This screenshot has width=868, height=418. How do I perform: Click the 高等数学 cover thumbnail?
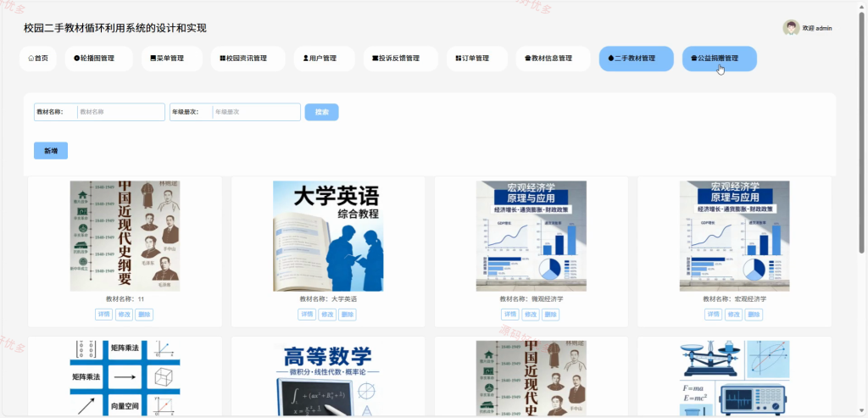328,378
